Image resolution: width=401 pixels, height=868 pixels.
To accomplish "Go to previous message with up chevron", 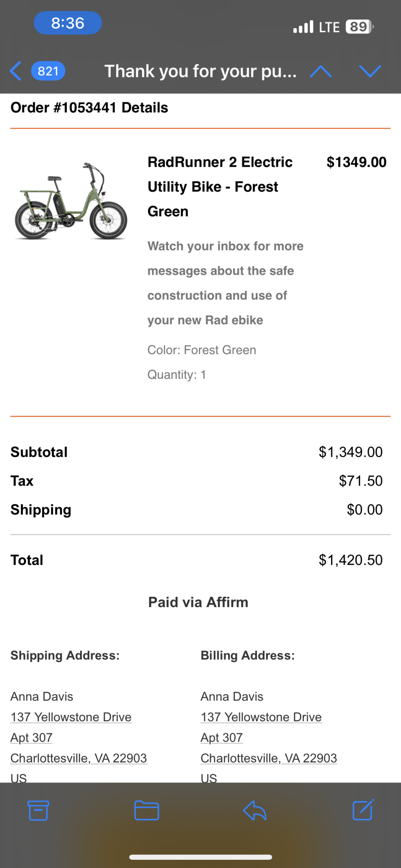I will click(321, 71).
